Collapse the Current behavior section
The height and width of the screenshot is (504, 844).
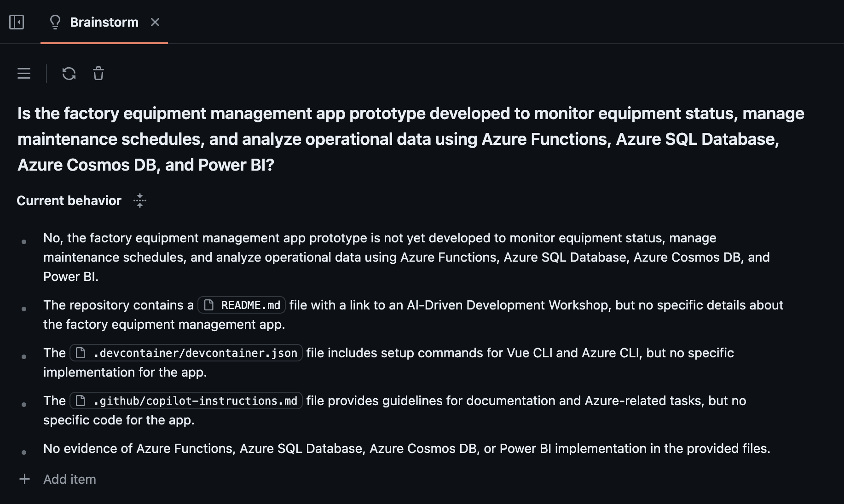pyautogui.click(x=140, y=200)
